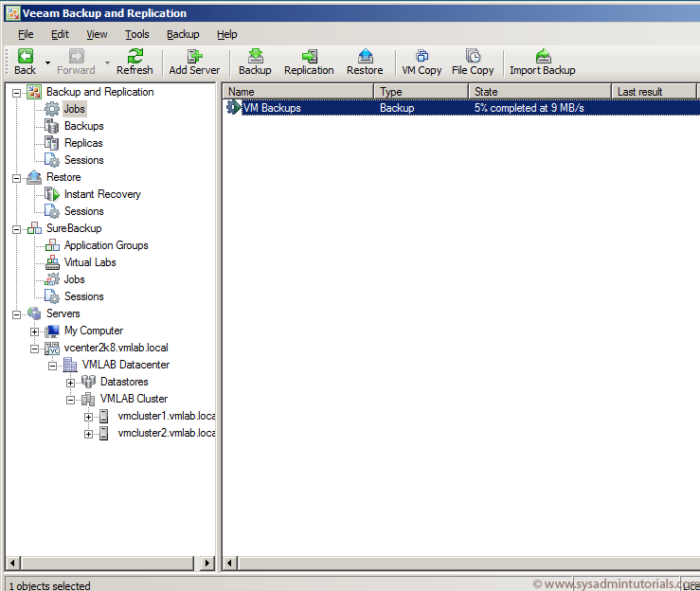The image size is (700, 591).
Task: Collapse the Restore tree node
Action: click(16, 179)
